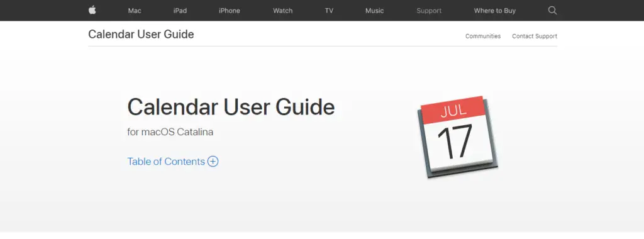The image size is (644, 239).
Task: Go to the iPad section
Action: (180, 11)
